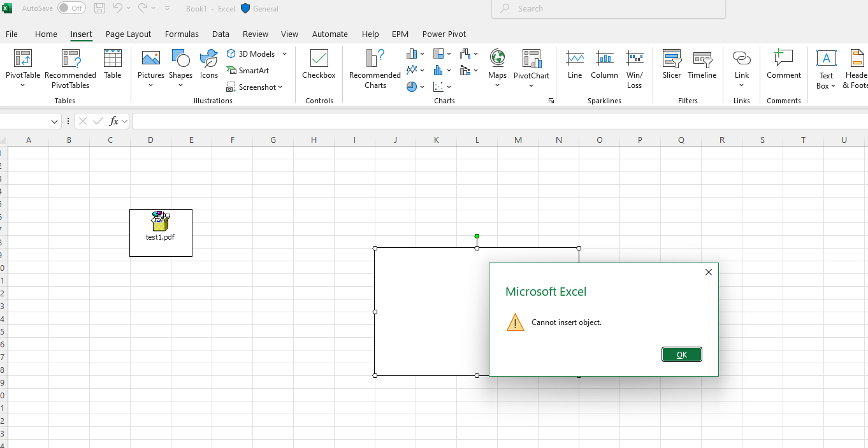Toggle the AutoSave switch
This screenshot has width=868, height=448.
71,8
